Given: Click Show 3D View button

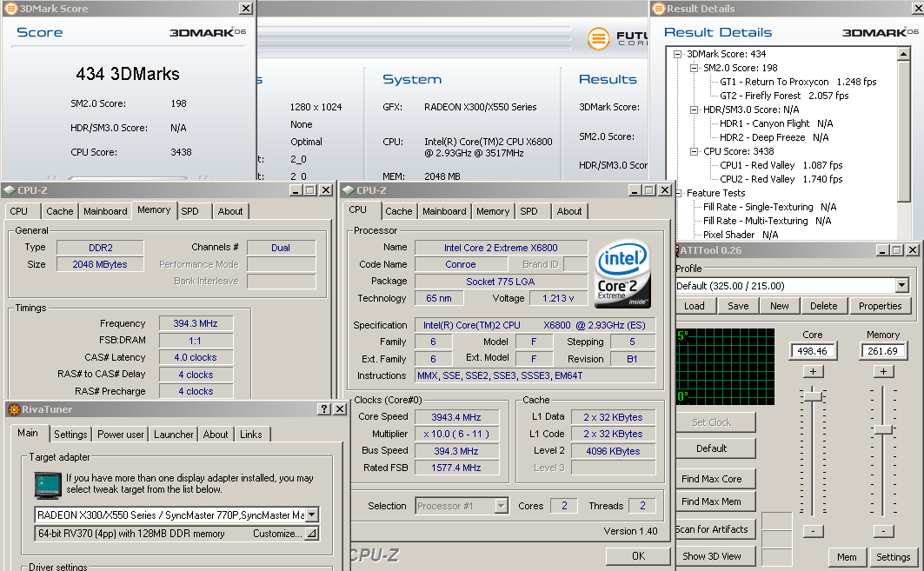Looking at the screenshot, I should [715, 556].
